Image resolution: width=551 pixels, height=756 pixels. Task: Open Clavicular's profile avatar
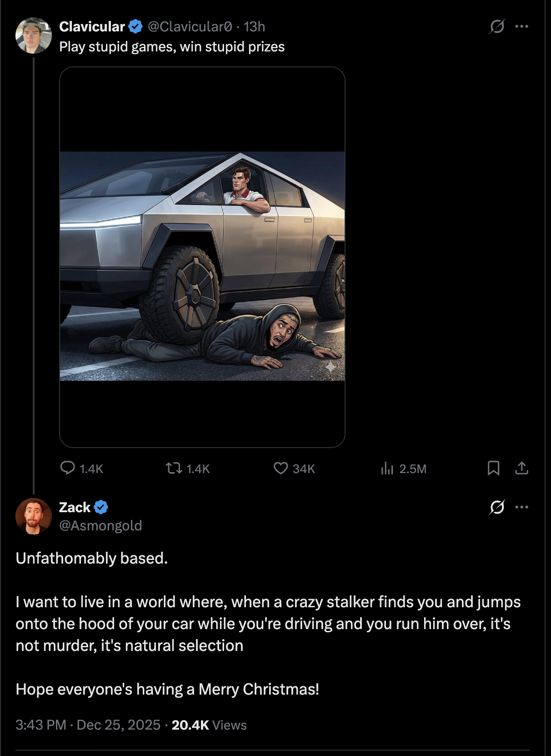[34, 35]
